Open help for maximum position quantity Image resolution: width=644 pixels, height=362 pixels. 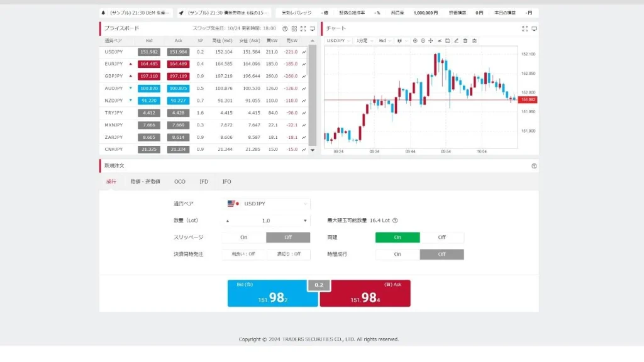395,221
